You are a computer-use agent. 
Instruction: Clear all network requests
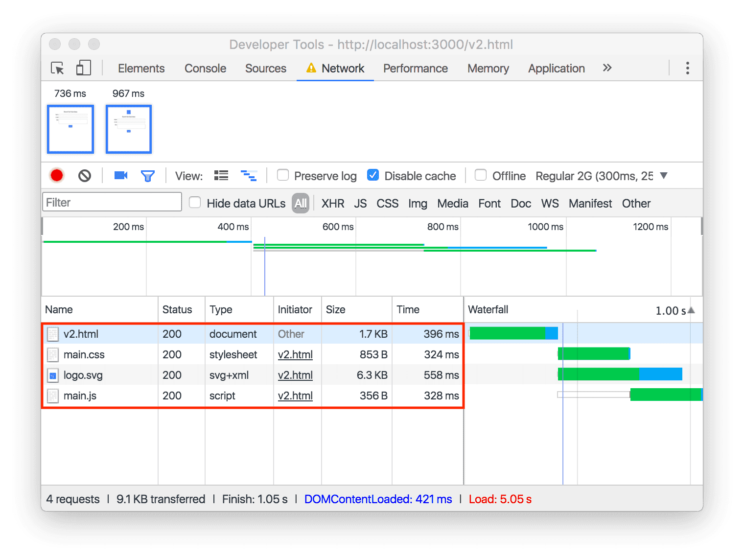pyautogui.click(x=84, y=175)
